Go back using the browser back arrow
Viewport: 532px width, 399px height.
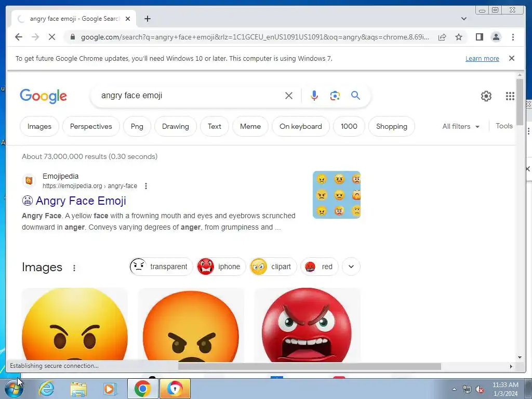(x=19, y=37)
